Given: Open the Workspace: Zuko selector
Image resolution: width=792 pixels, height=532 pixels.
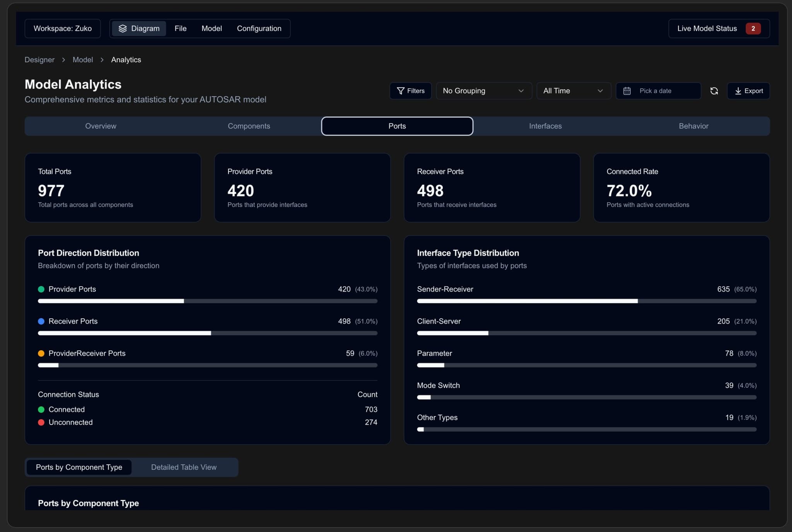Looking at the screenshot, I should tap(63, 29).
